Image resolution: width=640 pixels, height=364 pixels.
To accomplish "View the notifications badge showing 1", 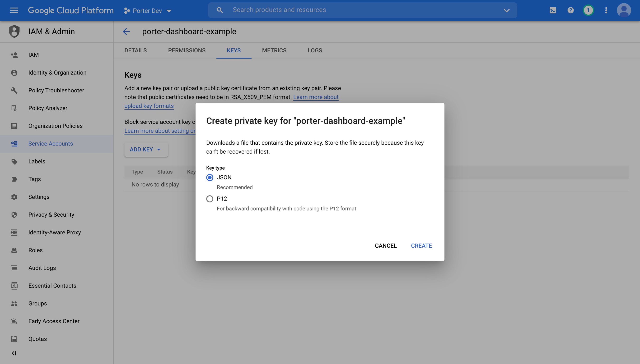I will pos(588,10).
